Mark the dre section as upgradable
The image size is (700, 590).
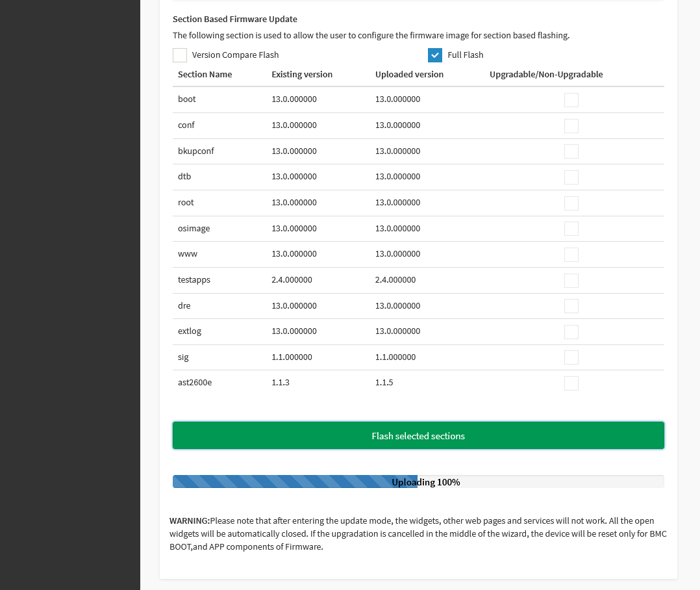point(571,306)
